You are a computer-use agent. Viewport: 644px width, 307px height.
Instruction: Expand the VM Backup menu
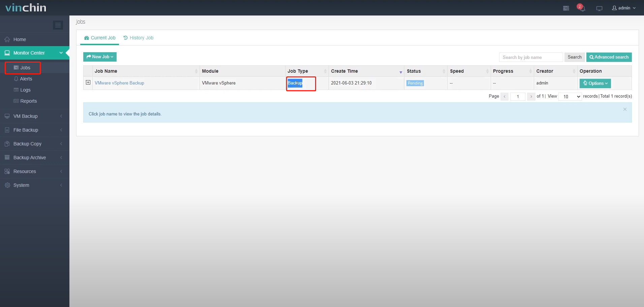35,116
